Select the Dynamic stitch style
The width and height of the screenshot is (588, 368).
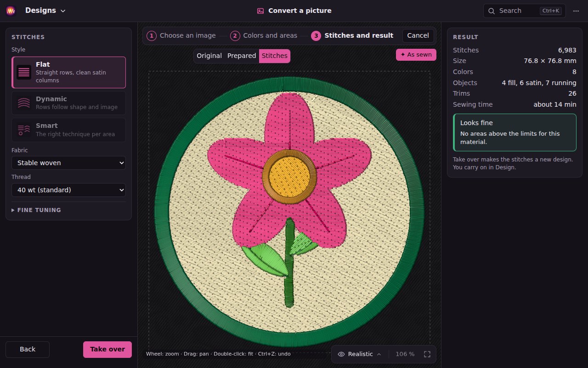pos(68,103)
